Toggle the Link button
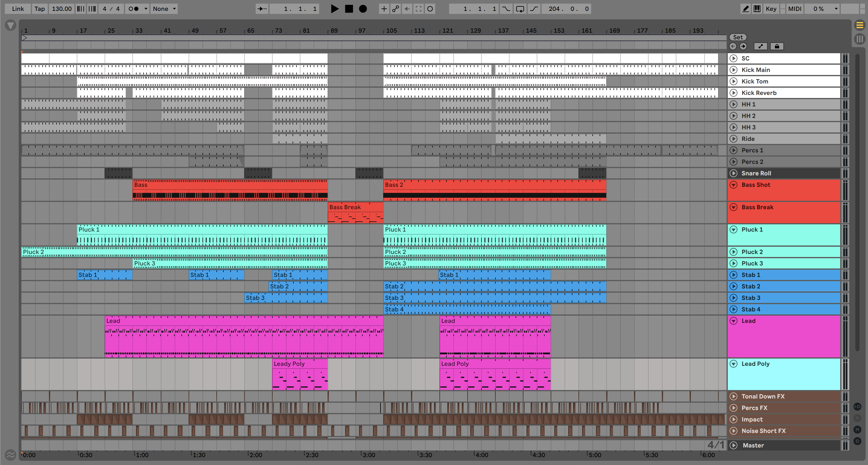This screenshot has width=868, height=465. click(18, 9)
